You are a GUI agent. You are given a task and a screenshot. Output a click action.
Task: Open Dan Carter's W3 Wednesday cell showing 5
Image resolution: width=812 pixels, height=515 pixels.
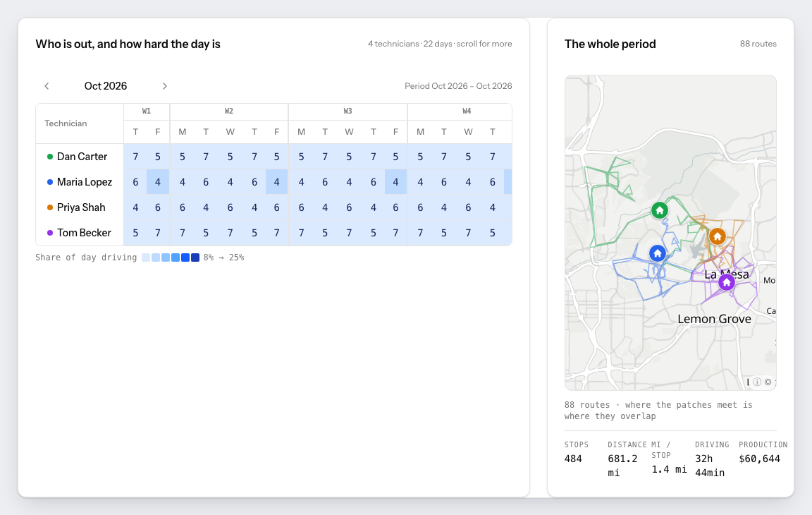tap(349, 157)
